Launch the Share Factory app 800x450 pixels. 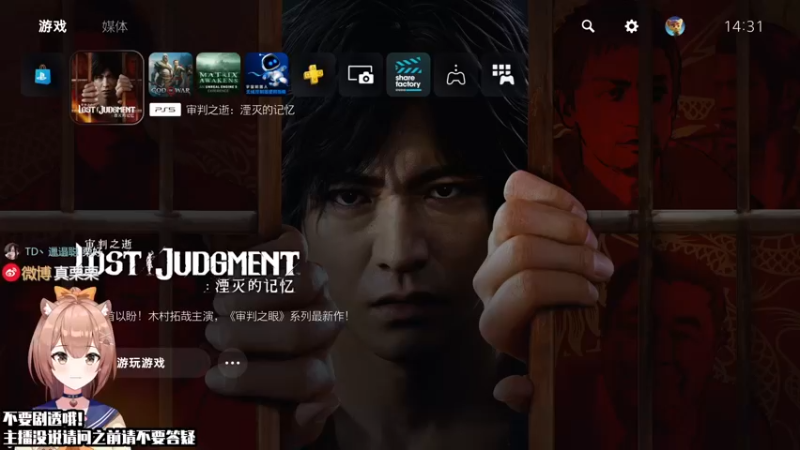(408, 75)
